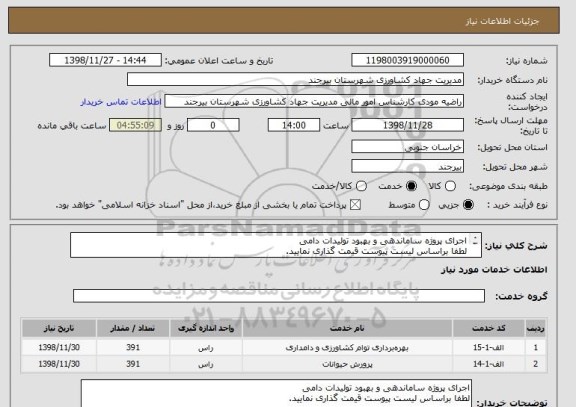Click the بهره‌برداری توام کشاورزی و دامداری cell
Image resolution: width=576 pixels, height=407 pixels.
pyautogui.click(x=347, y=347)
